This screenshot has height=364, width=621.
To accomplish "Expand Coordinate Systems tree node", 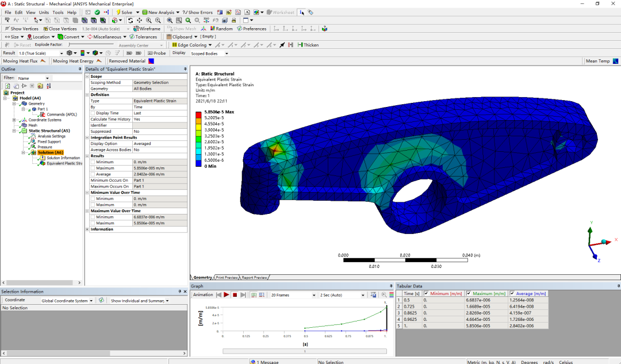I will click(14, 120).
